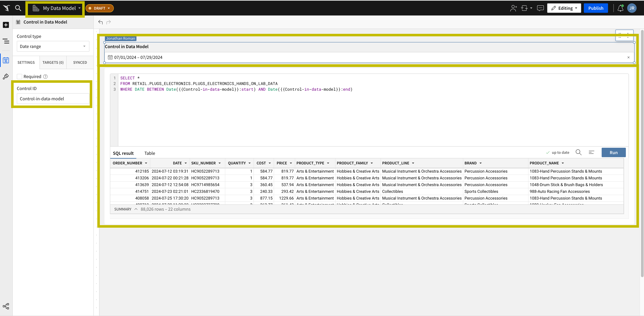Viewport: 644px width, 316px height.
Task: Open the comments panel
Action: [540, 8]
